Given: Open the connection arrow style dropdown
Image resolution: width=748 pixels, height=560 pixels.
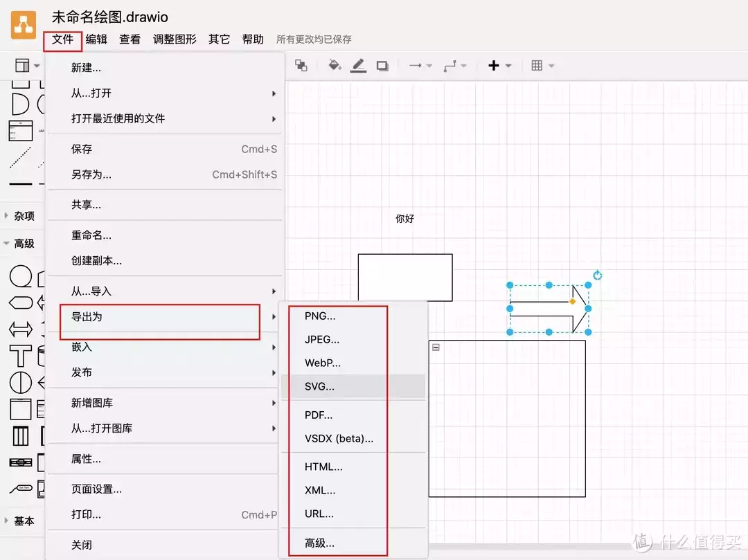Looking at the screenshot, I should click(x=420, y=66).
